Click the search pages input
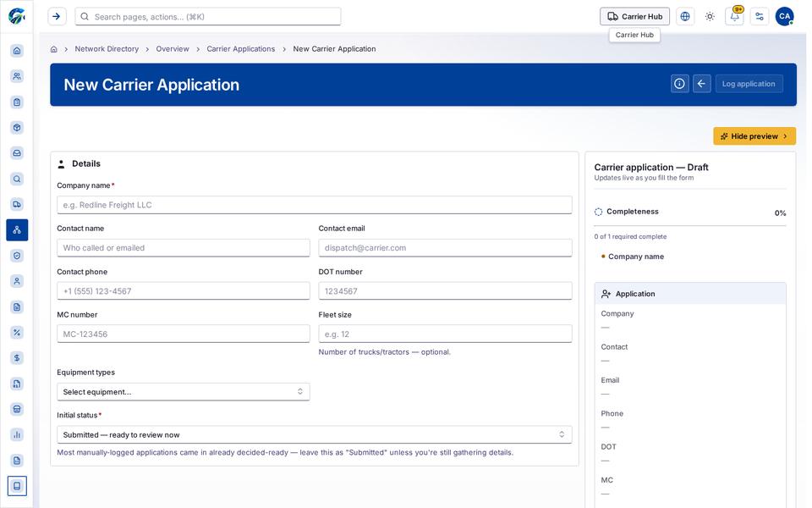 [208, 17]
